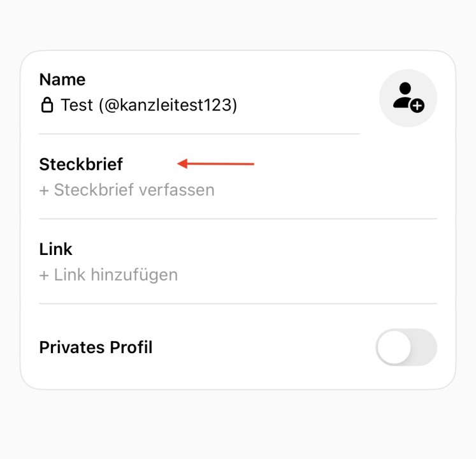Viewport: 476px width, 459px height.
Task: Click the lock icon beside Test
Action: 47,105
